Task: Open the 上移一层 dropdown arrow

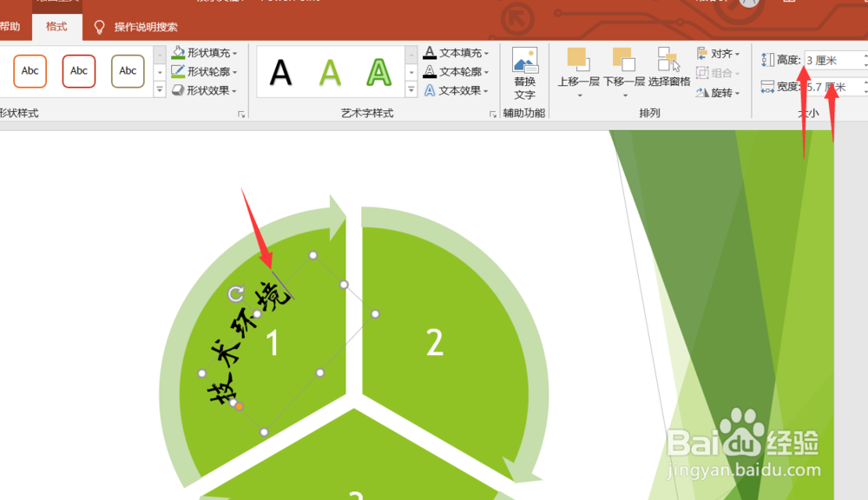Action: coord(580,95)
